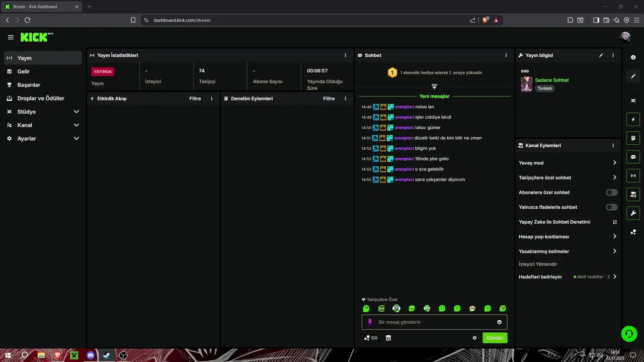Click the info icon in right toolbar
Image resolution: width=644 pixels, height=362 pixels.
tap(633, 57)
